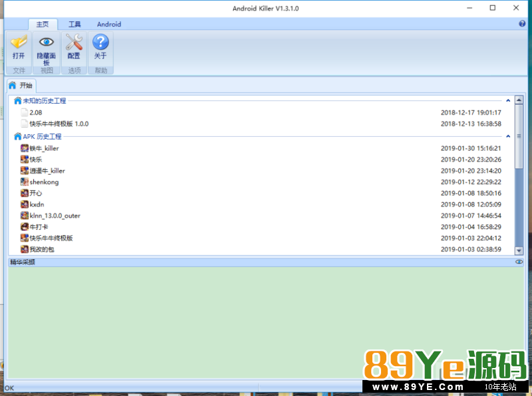
Task: Toggle the 精华采撷 panel eye icon
Action: [x=519, y=262]
